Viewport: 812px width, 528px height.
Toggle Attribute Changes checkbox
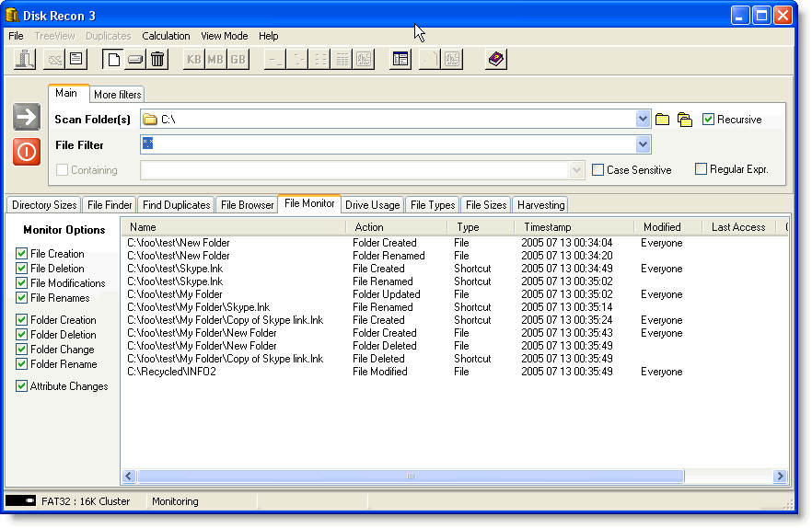click(21, 385)
